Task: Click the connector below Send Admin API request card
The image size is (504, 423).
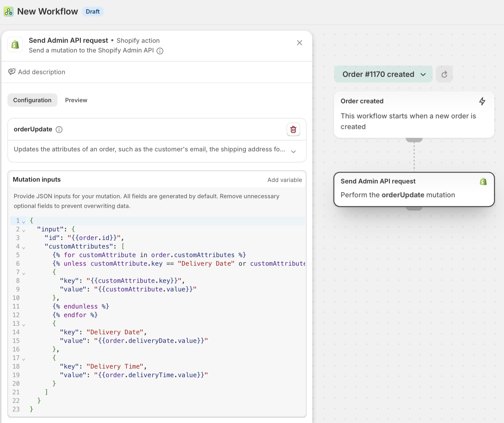Action: (414, 208)
